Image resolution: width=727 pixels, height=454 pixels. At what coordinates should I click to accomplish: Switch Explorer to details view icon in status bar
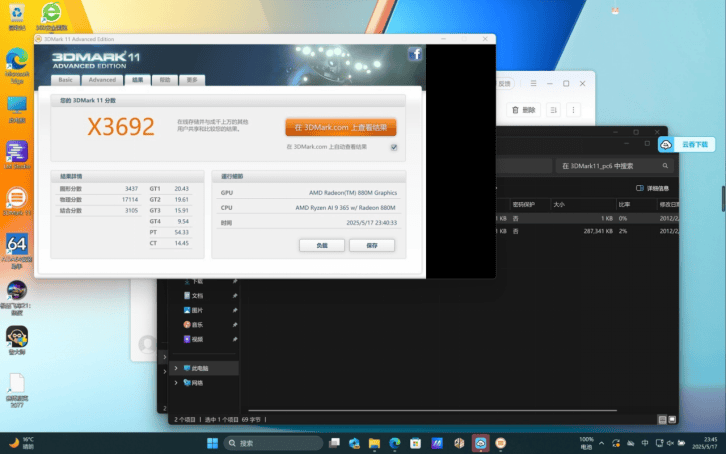click(x=663, y=420)
